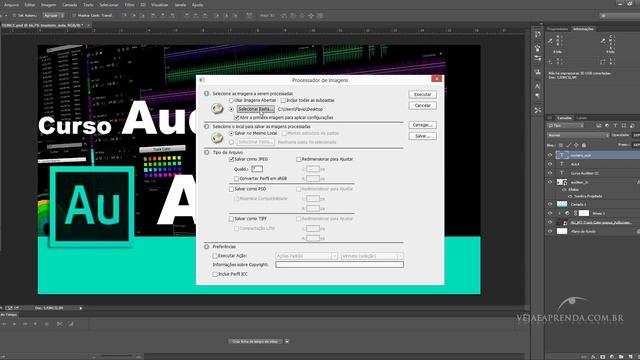Click the Informações sobre Copyright text field
The image size is (640, 360).
click(340, 265)
